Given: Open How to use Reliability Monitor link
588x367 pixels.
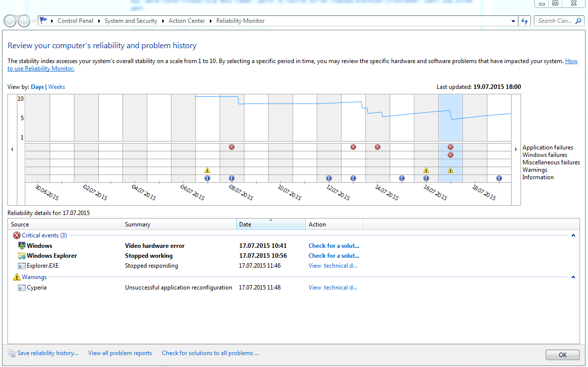Looking at the screenshot, I should (571, 61).
